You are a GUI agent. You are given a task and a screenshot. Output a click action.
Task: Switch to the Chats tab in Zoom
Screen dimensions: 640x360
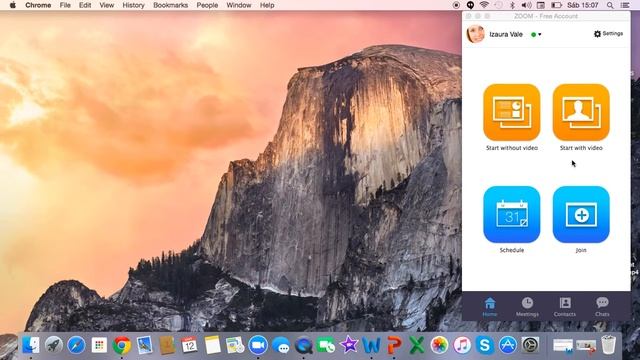602,307
